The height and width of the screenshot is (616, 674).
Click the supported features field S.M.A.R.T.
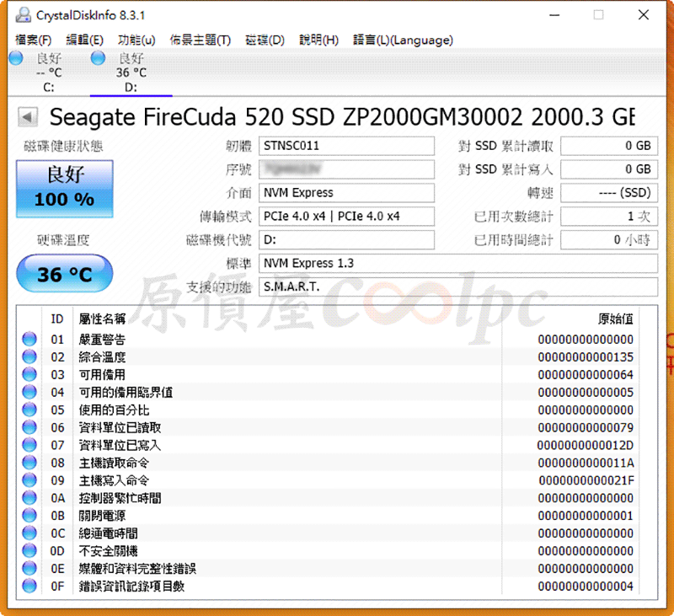(x=458, y=287)
